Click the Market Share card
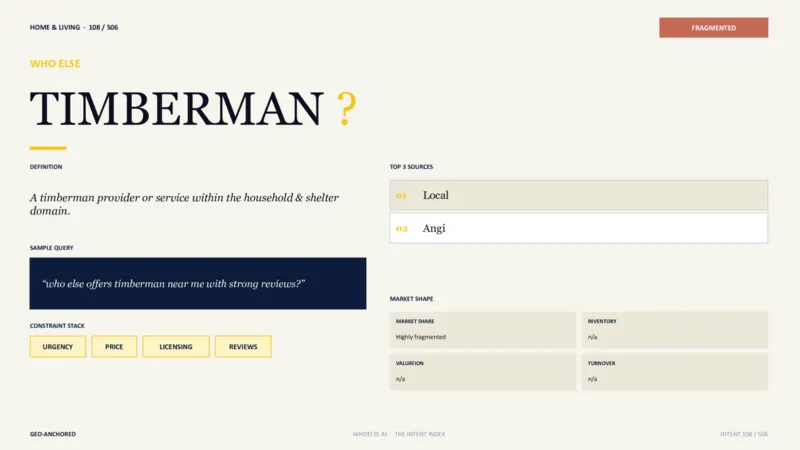The image size is (800, 450). click(x=483, y=330)
